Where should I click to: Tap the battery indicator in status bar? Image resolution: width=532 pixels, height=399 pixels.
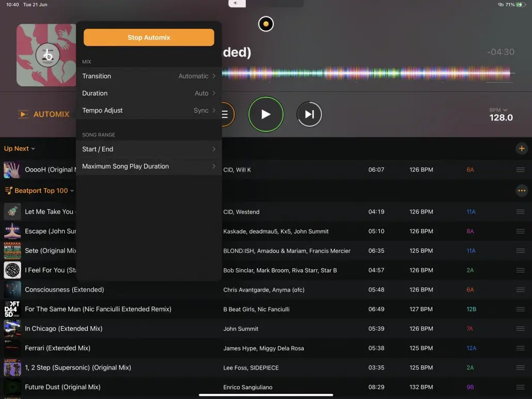pyautogui.click(x=521, y=5)
